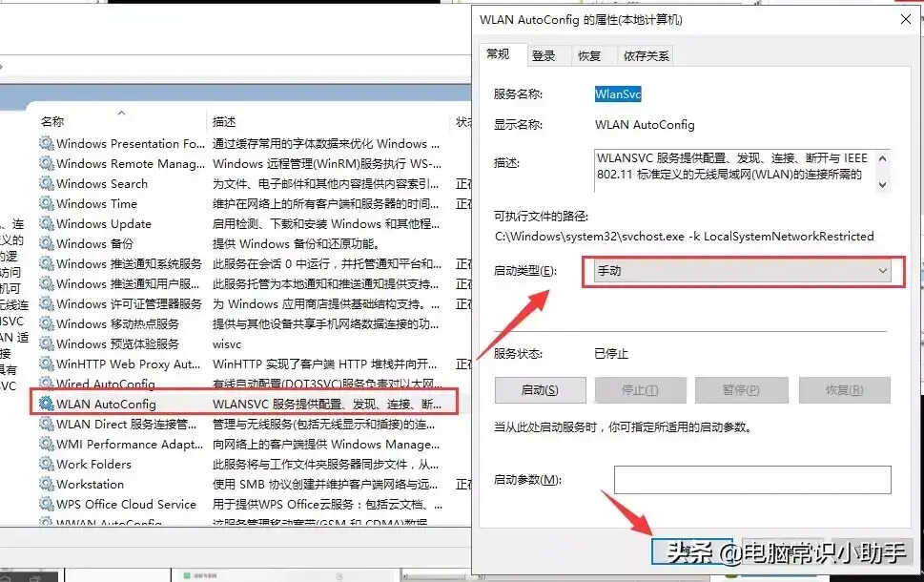
Task: Select the Windows 预览体验服务 service name
Action: (118, 343)
